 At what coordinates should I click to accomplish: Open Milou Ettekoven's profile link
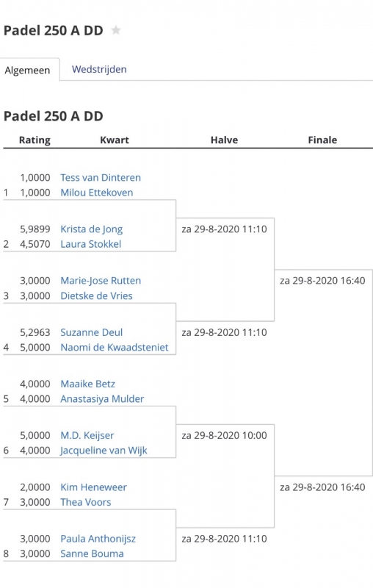(97, 193)
